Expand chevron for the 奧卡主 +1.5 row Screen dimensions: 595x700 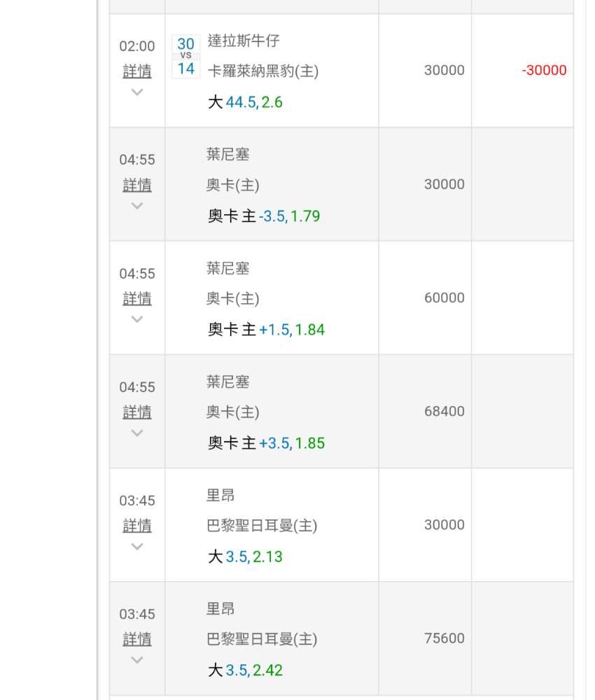click(137, 319)
